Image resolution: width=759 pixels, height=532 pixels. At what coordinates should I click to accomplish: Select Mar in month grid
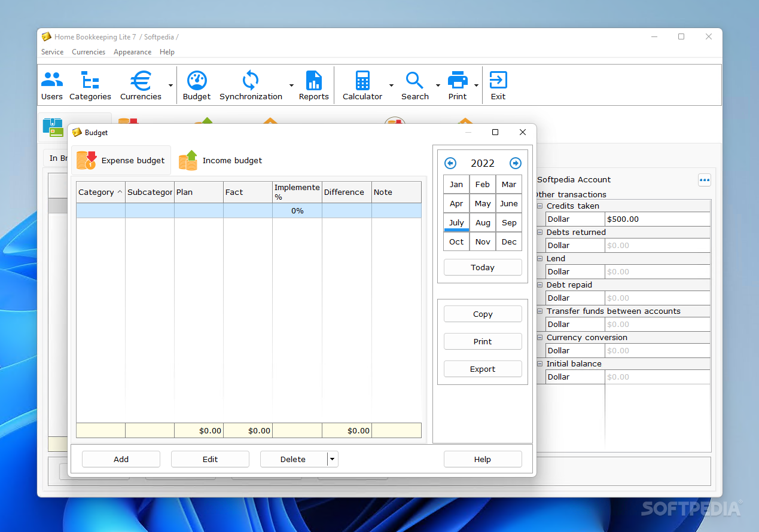point(509,184)
